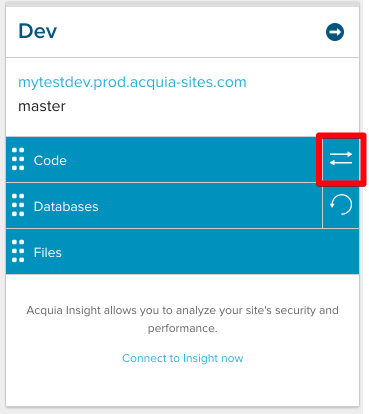Click the master branch text
369x414 pixels.
click(42, 107)
